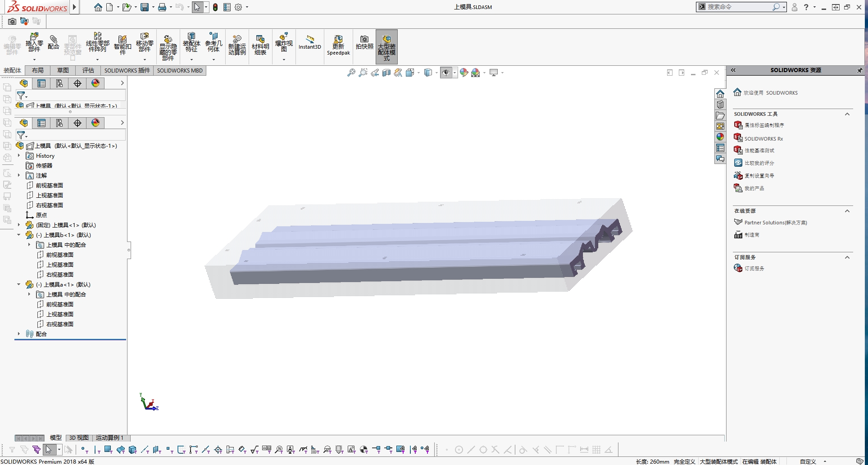The width and height of the screenshot is (868, 465).
Task: Switch to the 运动算例 1 bottom tab
Action: click(109, 438)
